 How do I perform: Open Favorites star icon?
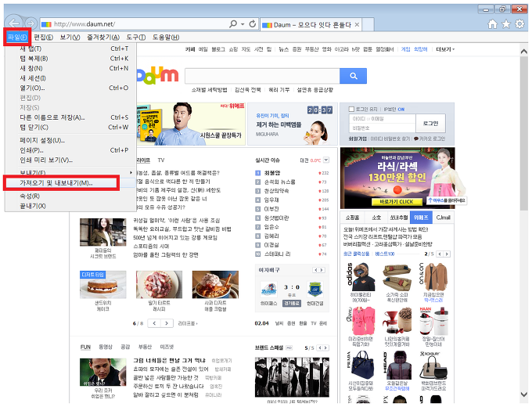506,24
